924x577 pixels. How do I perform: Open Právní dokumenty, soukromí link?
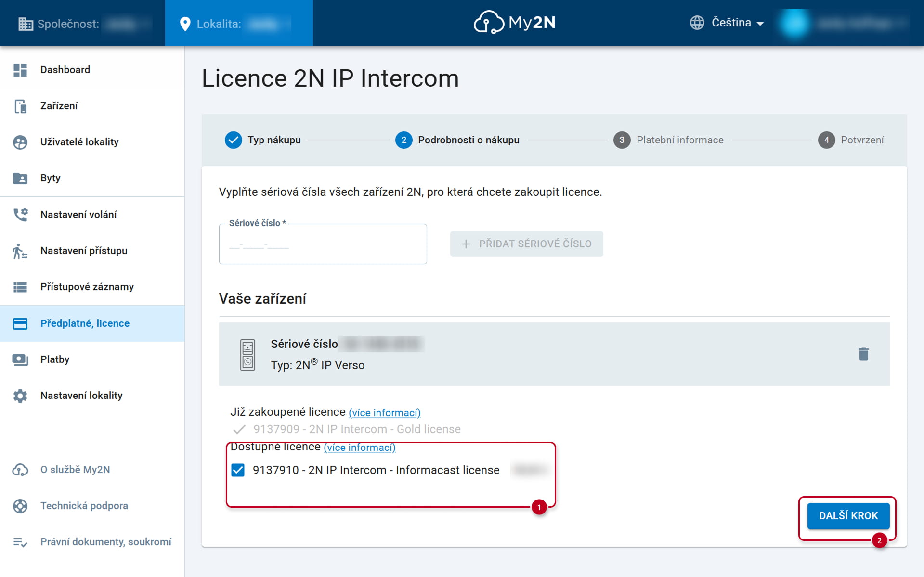(106, 542)
